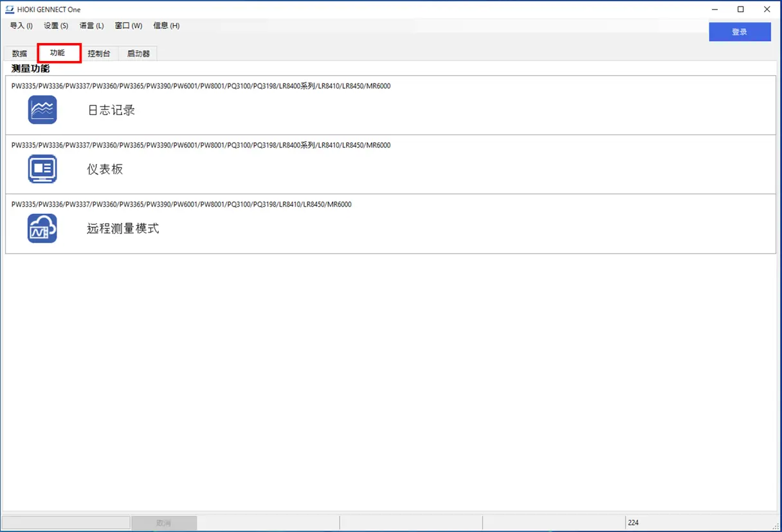Open the 信息 (H) info menu
This screenshot has height=532, width=782.
(x=166, y=26)
